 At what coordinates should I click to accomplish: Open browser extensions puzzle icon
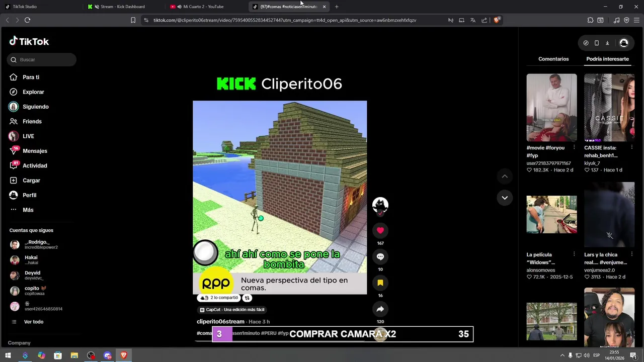tap(590, 20)
